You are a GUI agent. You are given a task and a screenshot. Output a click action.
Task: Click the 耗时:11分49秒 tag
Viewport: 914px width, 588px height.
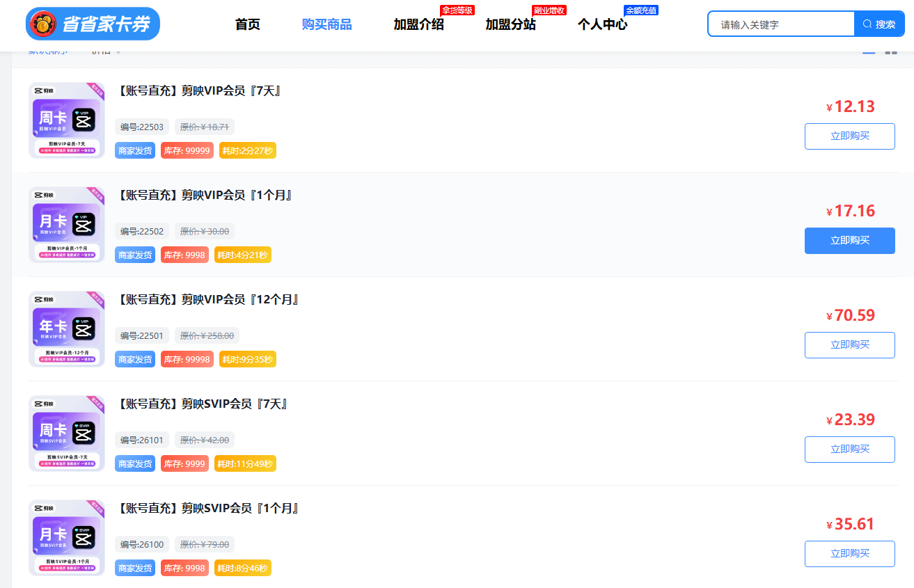pos(245,463)
